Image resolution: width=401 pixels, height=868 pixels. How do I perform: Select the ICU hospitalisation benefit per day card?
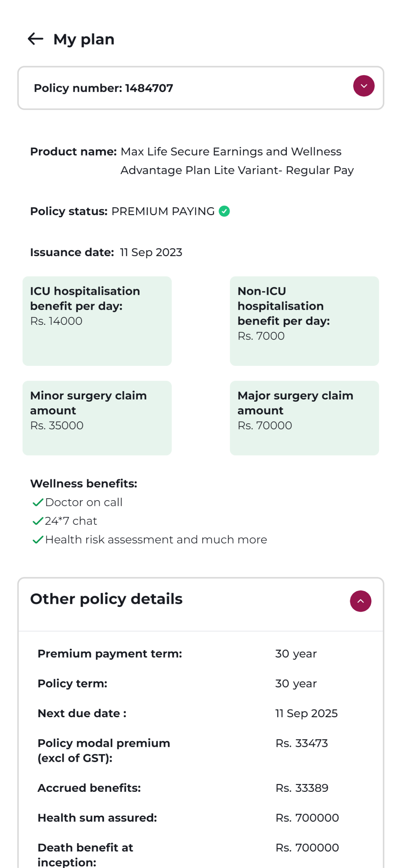[97, 321]
